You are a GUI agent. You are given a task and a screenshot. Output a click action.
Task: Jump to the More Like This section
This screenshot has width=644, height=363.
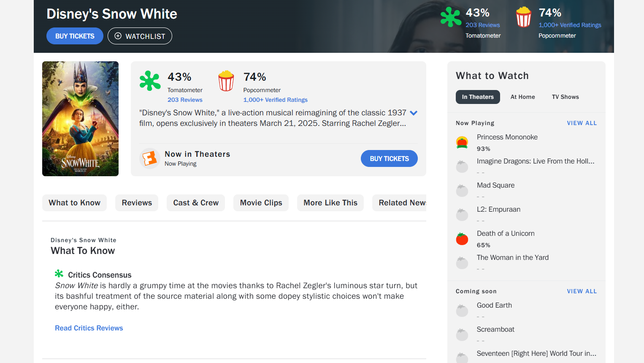click(x=330, y=203)
